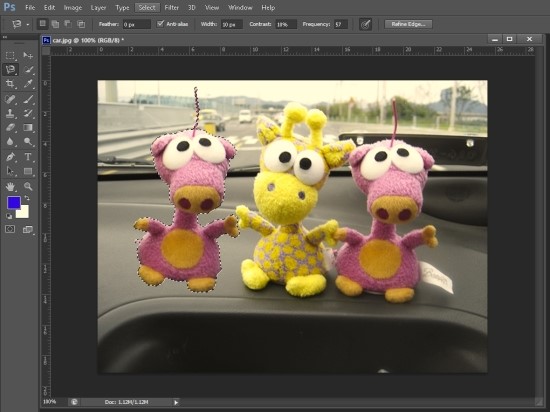This screenshot has width=550, height=412.
Task: Select the Quick Selection tool
Action: point(28,69)
